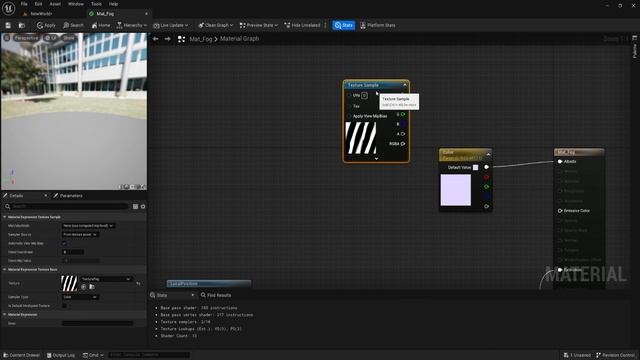Close the Mat_Fog tab
This screenshot has height=360, width=640.
coord(146,13)
